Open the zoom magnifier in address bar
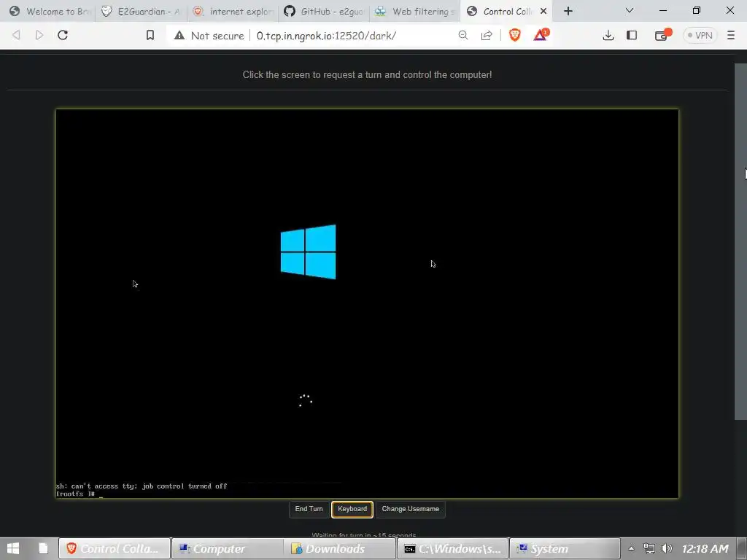The width and height of the screenshot is (747, 560). [463, 35]
